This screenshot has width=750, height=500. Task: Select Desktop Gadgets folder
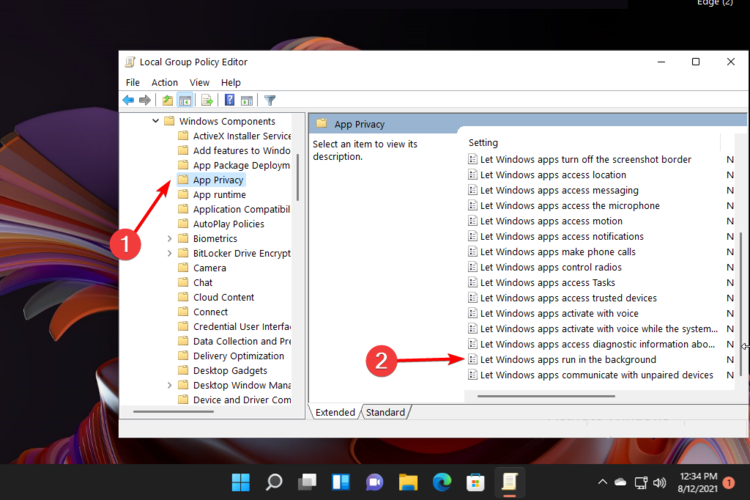coord(230,370)
